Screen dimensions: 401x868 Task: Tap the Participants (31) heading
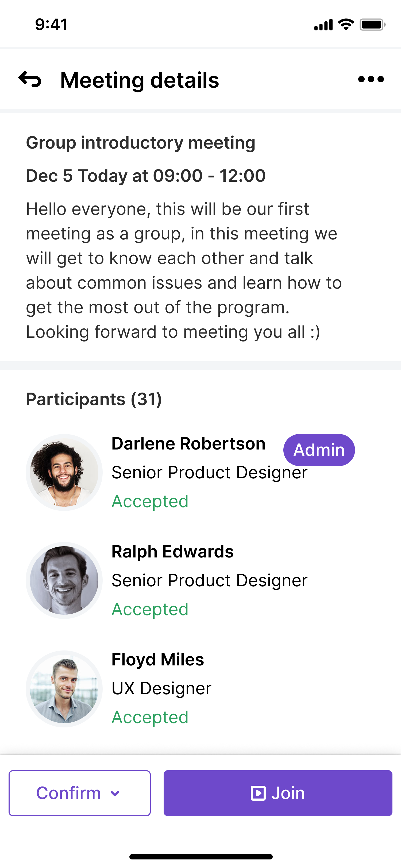tap(94, 399)
